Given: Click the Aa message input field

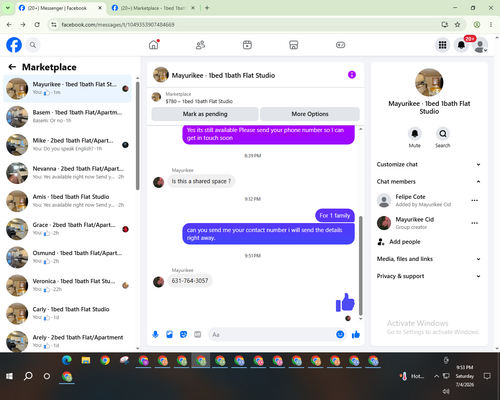Looking at the screenshot, I should [x=272, y=334].
